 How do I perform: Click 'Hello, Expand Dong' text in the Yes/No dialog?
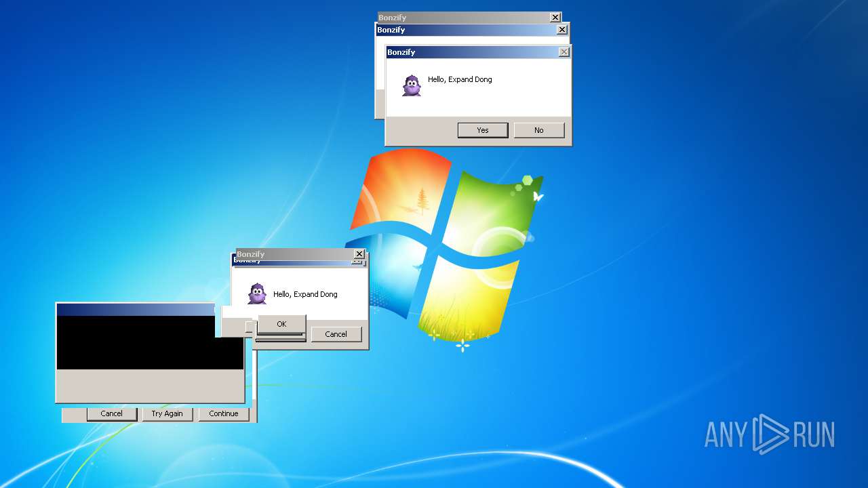tap(460, 79)
